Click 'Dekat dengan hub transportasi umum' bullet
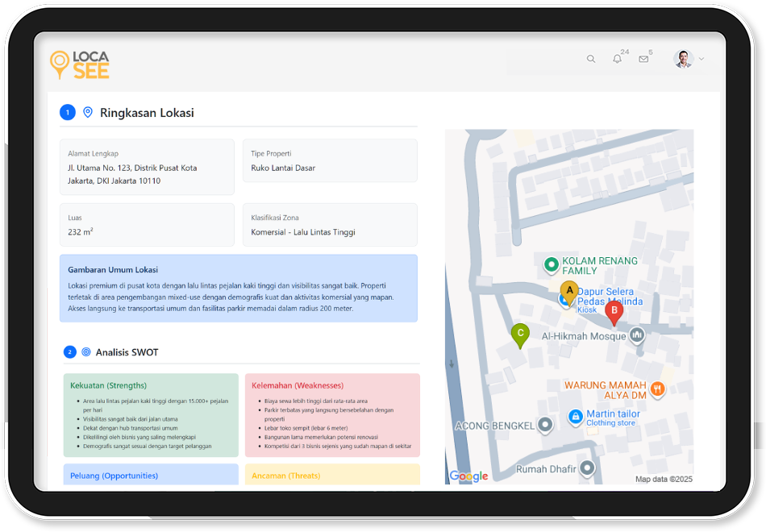Viewport: 766px width, 532px height. 131,428
